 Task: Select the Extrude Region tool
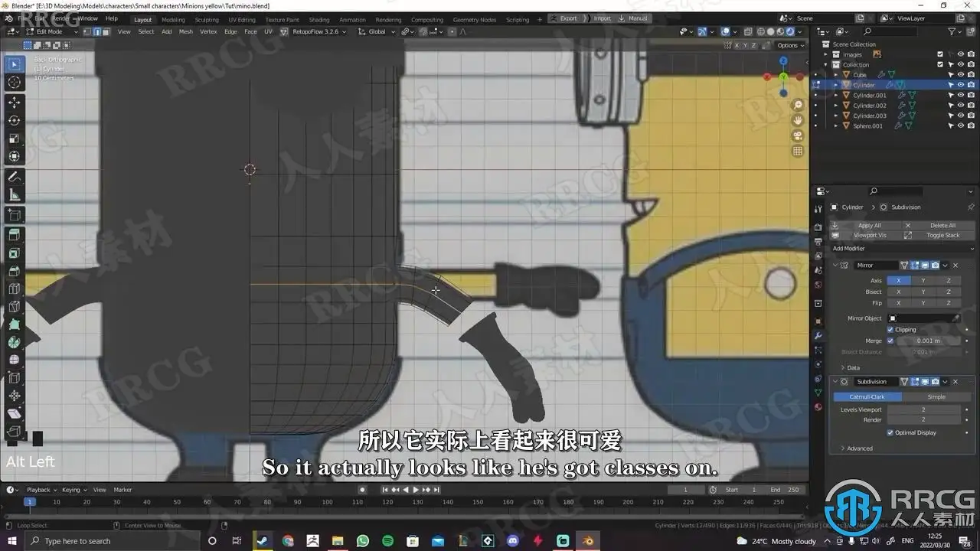(x=14, y=234)
